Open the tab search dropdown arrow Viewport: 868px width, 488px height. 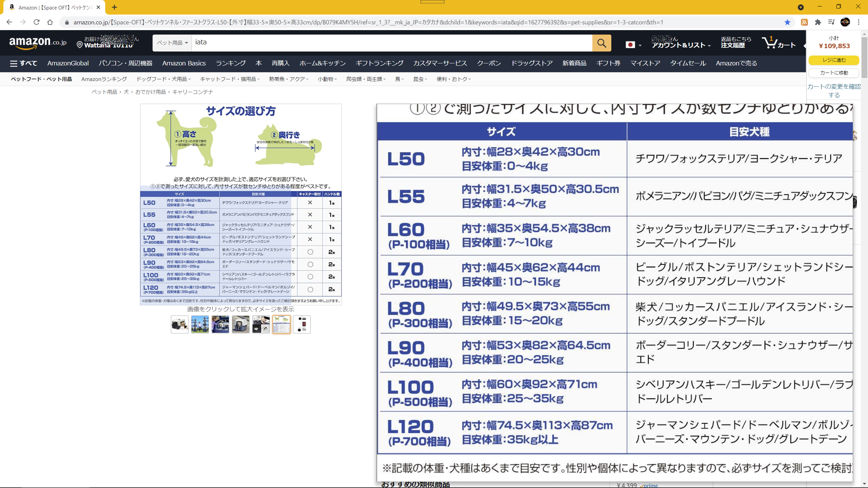801,7
